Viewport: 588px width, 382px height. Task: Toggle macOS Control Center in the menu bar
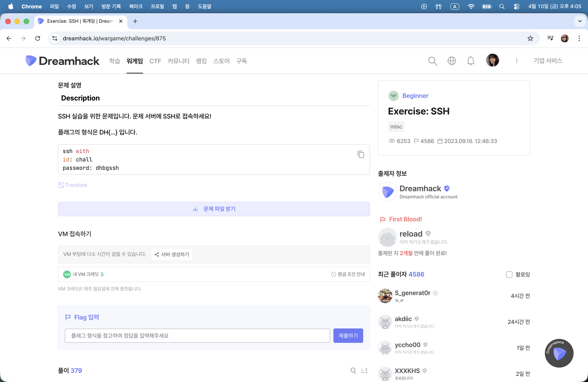[x=516, y=7]
